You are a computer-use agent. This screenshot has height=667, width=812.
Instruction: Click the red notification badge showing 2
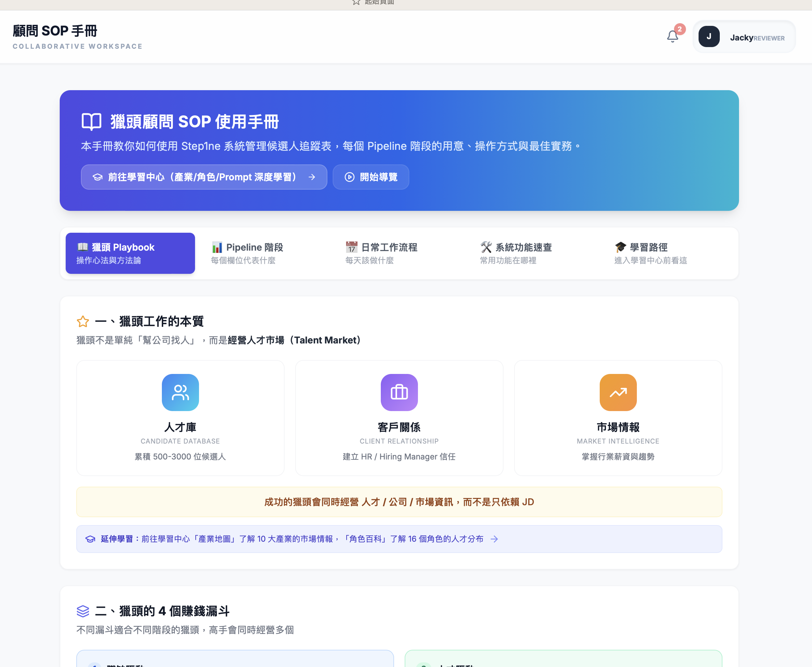point(679,29)
